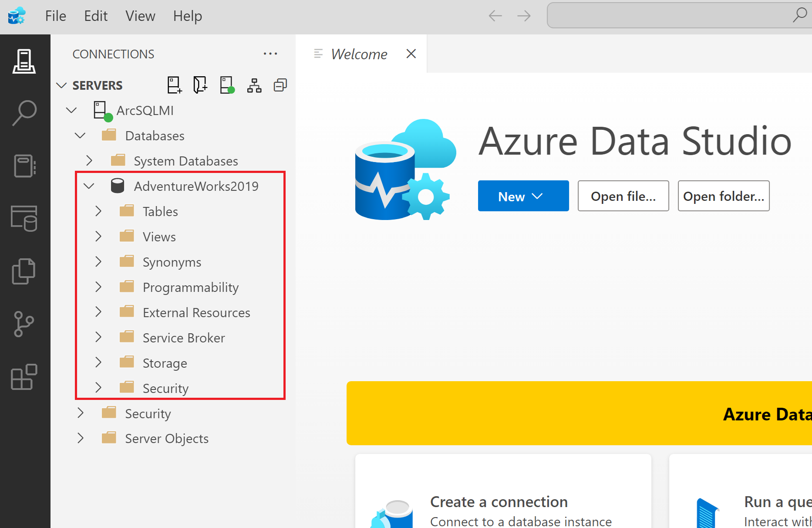Click the Azure Data Studio app logo
The image size is (812, 528).
pos(17,16)
